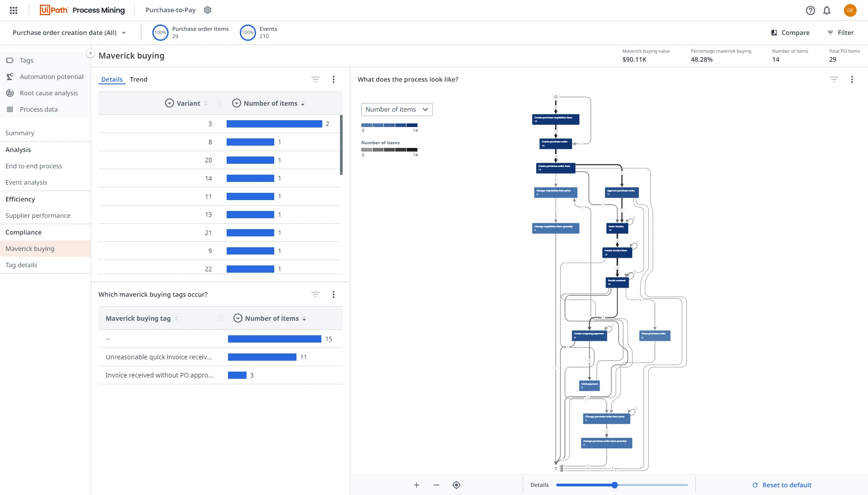Open Purchase-to-Pay settings gear

(208, 10)
